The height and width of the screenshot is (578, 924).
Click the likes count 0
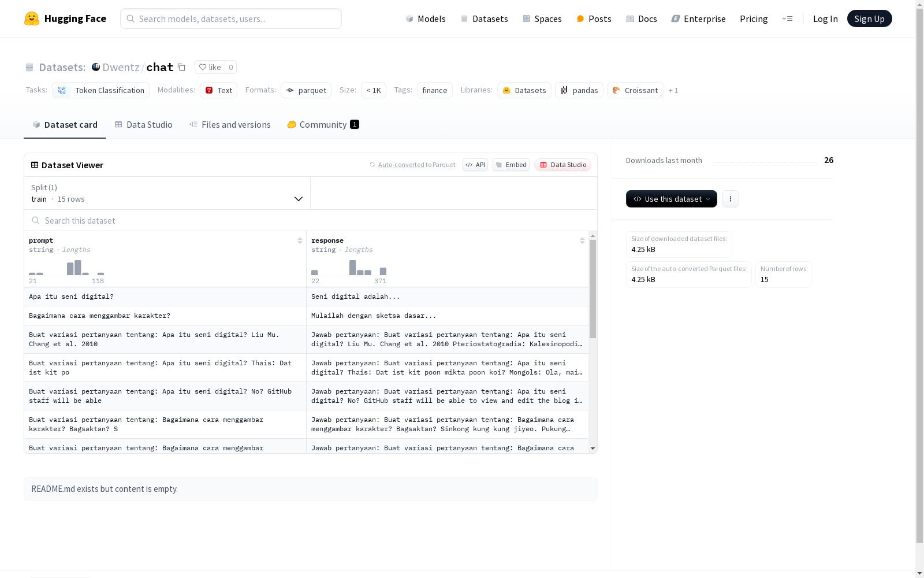coord(231,67)
